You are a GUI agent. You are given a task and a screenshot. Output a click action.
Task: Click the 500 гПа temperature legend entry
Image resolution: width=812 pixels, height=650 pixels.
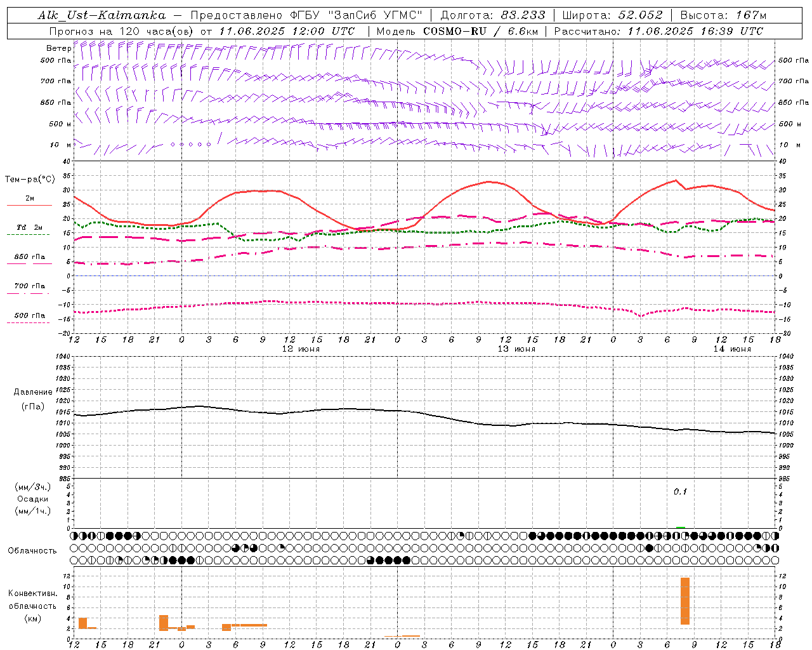point(29,315)
